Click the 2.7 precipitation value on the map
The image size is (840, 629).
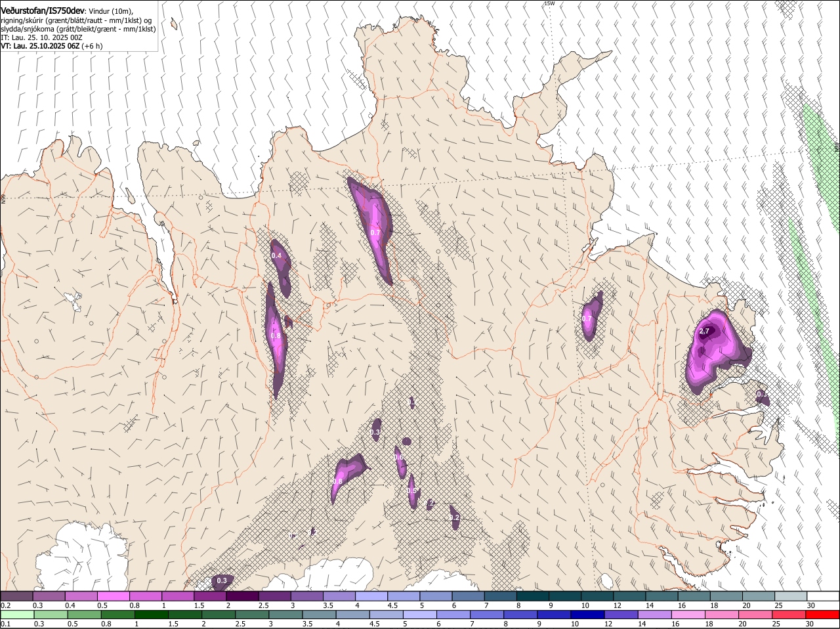(704, 331)
